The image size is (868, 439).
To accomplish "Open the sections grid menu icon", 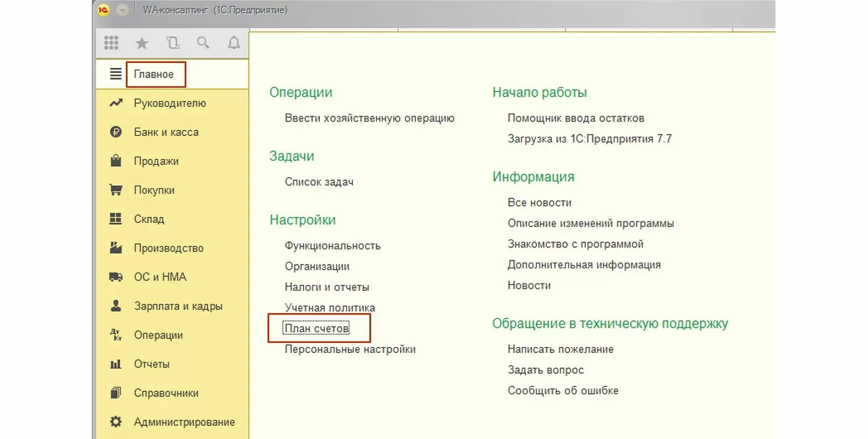I will pos(111,43).
